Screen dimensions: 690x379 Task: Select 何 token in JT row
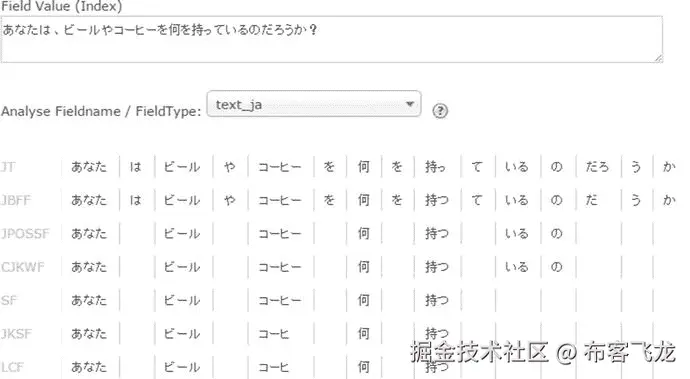(363, 167)
